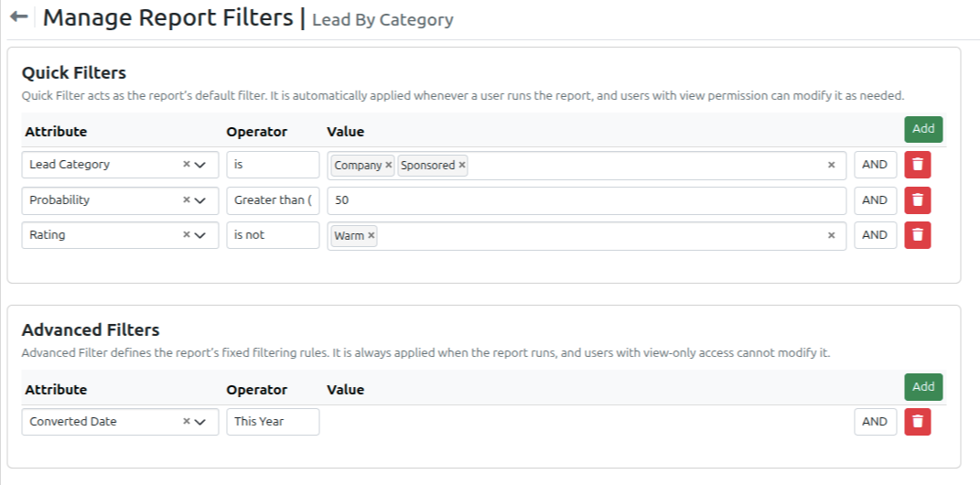Toggle AND on Lead Category row

875,165
